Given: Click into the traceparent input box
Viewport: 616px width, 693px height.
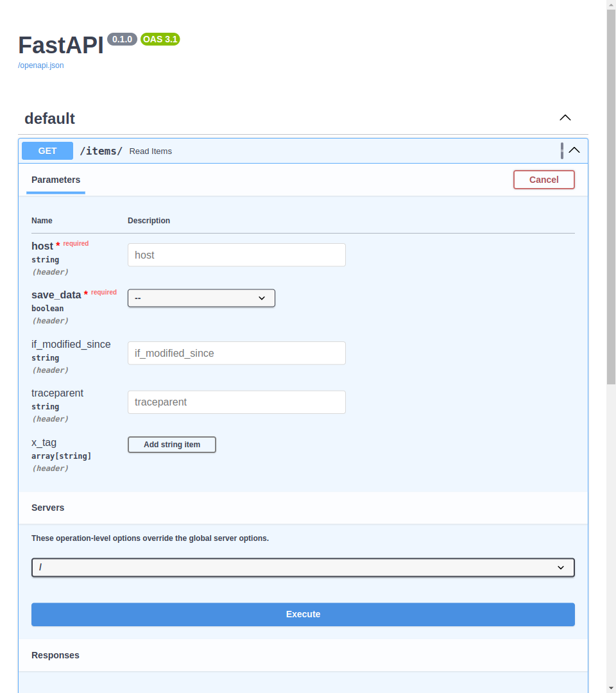Looking at the screenshot, I should click(237, 402).
